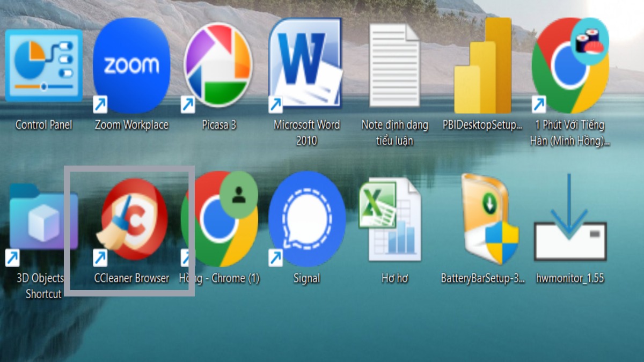The height and width of the screenshot is (362, 644).
Task: Click the "Hơ hơ" file name label
Action: click(x=396, y=278)
